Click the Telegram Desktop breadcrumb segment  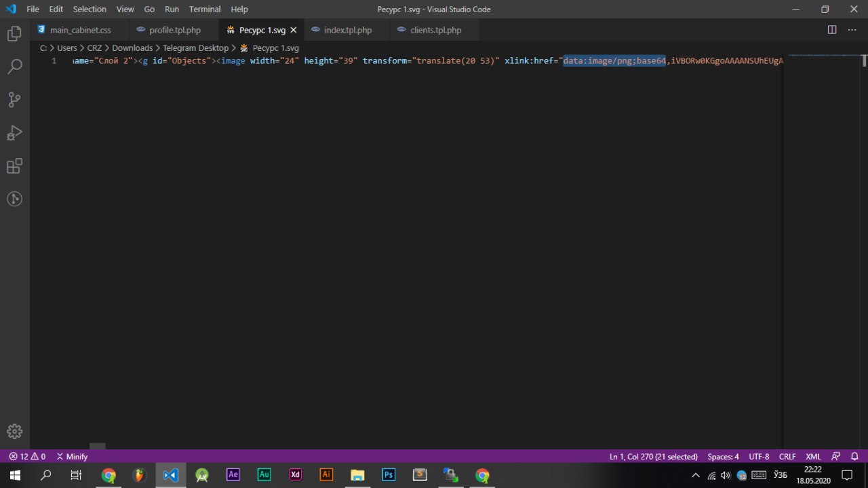point(195,48)
